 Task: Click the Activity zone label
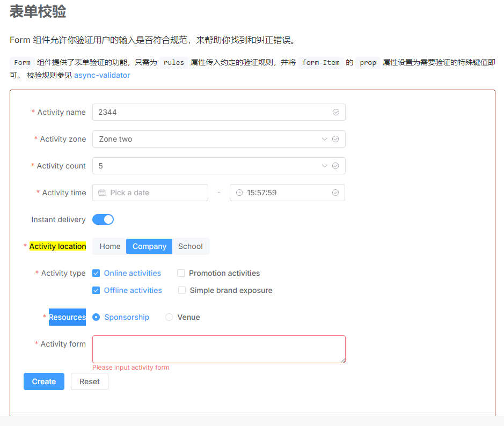pos(63,139)
